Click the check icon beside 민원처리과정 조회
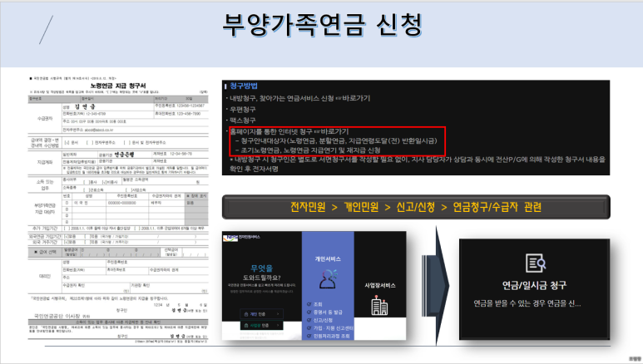 309,336
